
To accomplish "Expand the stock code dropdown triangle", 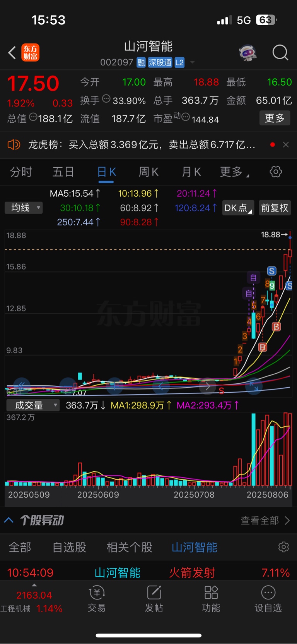I will click(x=192, y=62).
